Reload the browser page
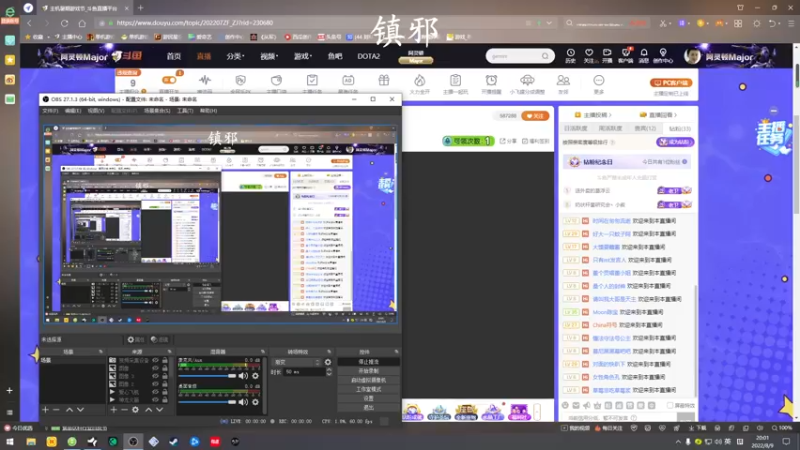Image resolution: width=800 pixels, height=450 pixels. pos(64,23)
